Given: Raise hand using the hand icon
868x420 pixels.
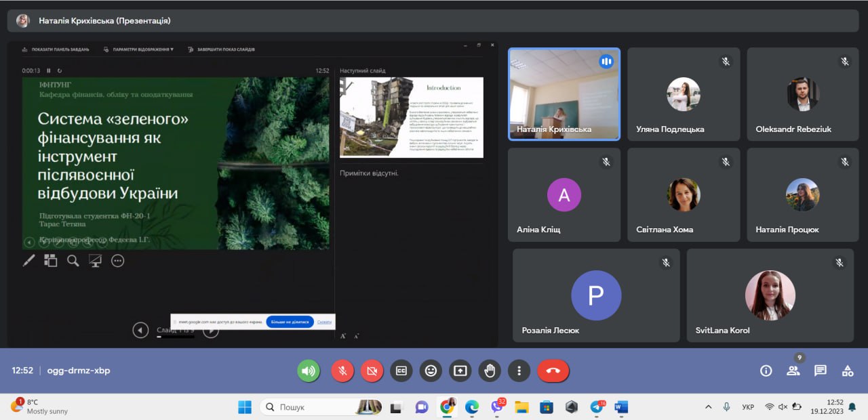Looking at the screenshot, I should tap(490, 371).
